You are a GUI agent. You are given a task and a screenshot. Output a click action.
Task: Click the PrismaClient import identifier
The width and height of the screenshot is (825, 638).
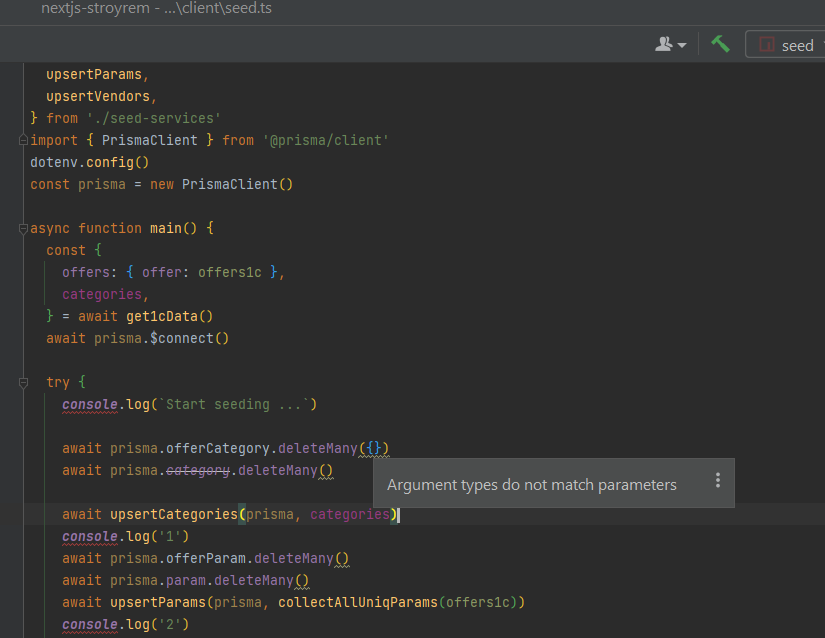(149, 140)
